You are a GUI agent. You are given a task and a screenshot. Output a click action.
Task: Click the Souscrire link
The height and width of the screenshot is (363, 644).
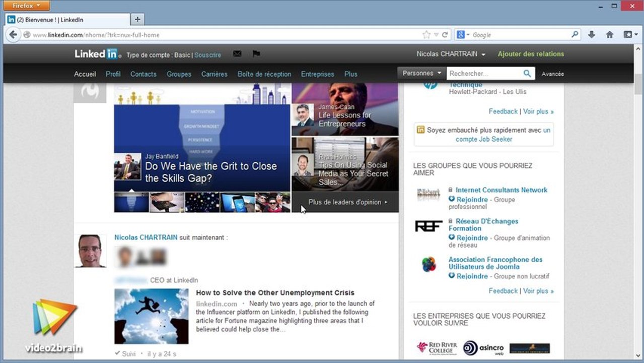207,55
